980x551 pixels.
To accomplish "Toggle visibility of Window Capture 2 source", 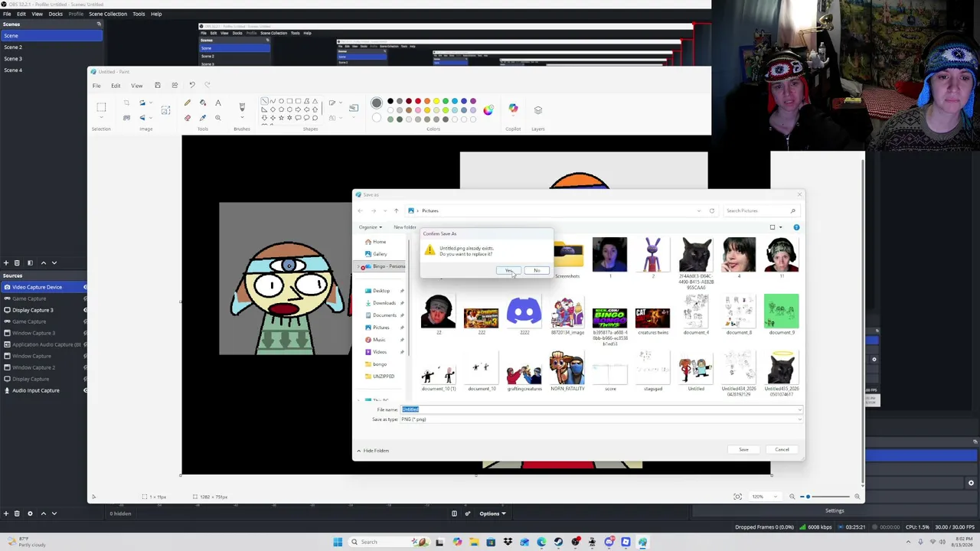I will click(85, 367).
